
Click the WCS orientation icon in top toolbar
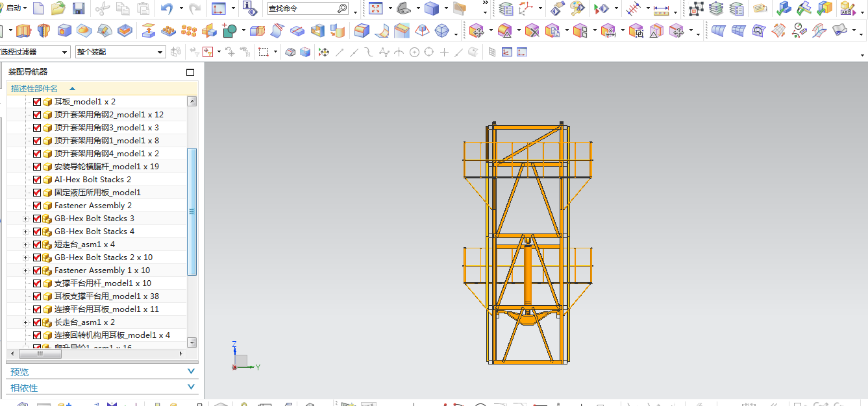[219, 8]
